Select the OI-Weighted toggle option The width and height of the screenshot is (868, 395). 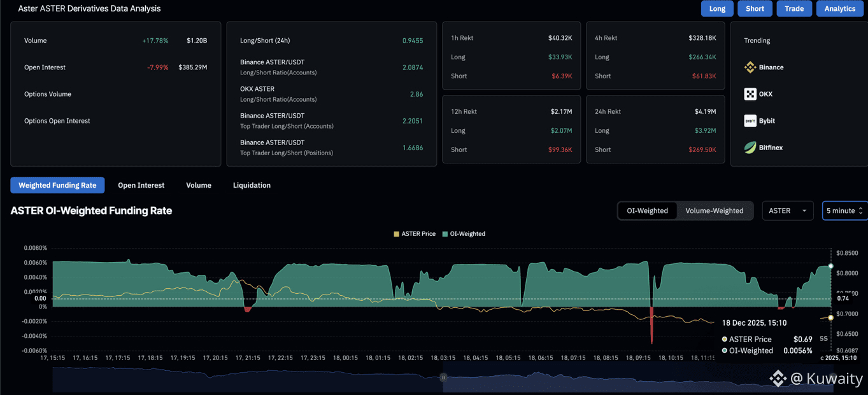tap(647, 211)
